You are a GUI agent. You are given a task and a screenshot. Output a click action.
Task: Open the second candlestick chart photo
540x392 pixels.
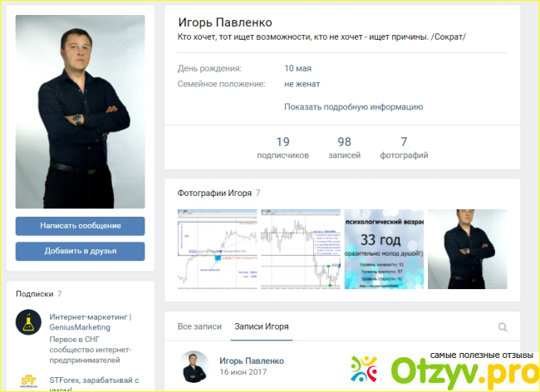[x=301, y=249]
